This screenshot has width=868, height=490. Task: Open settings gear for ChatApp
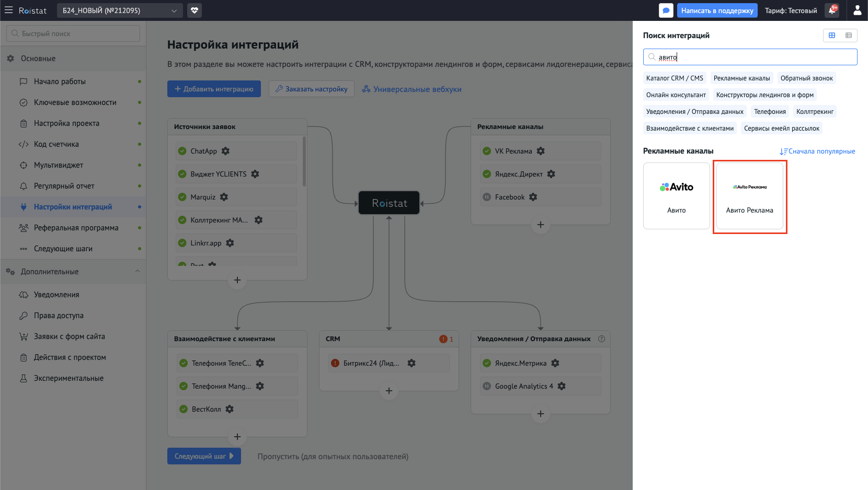[x=225, y=151]
